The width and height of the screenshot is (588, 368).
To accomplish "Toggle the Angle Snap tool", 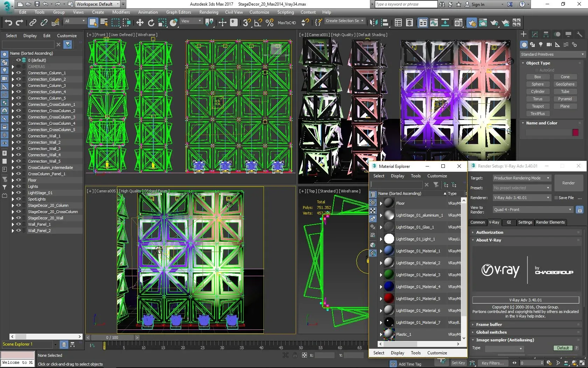I will [258, 23].
